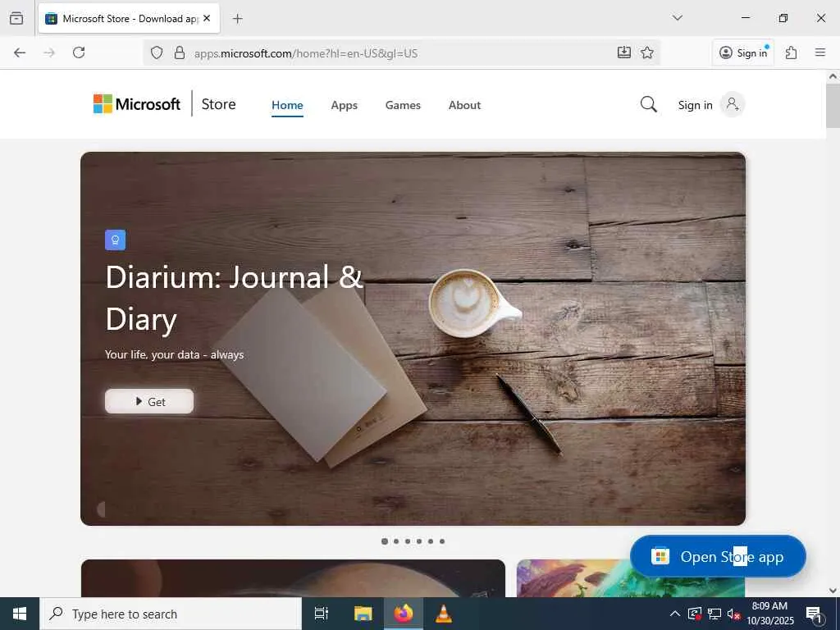This screenshot has width=840, height=630.
Task: Click the Windows search box in the taskbar
Action: click(x=171, y=614)
